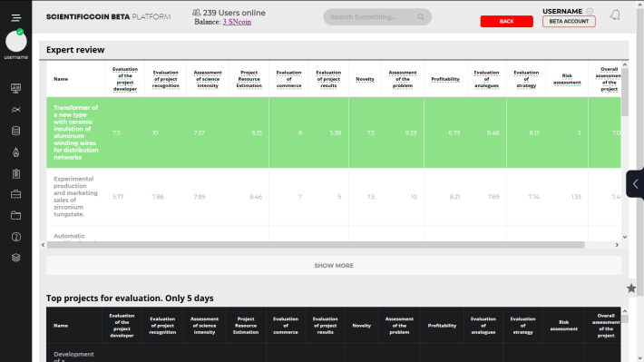Click the red BACK button

506,22
